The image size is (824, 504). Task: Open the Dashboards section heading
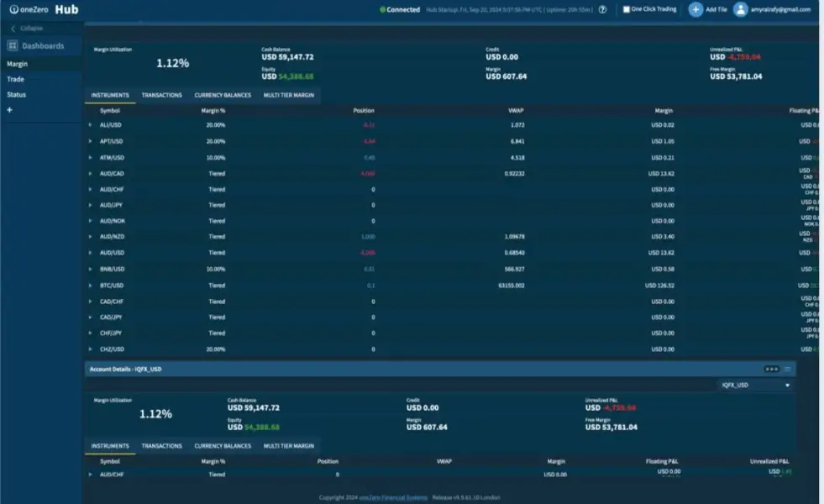point(43,46)
